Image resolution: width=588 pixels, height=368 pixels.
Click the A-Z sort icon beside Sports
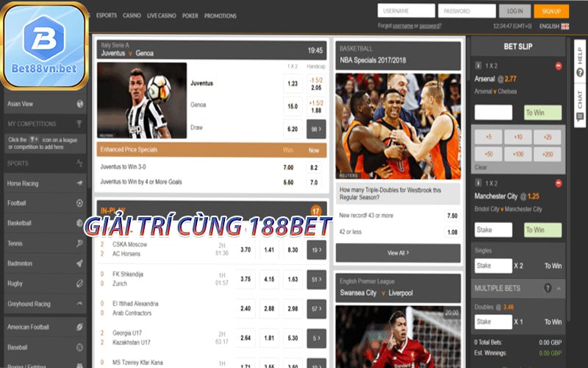click(79, 163)
